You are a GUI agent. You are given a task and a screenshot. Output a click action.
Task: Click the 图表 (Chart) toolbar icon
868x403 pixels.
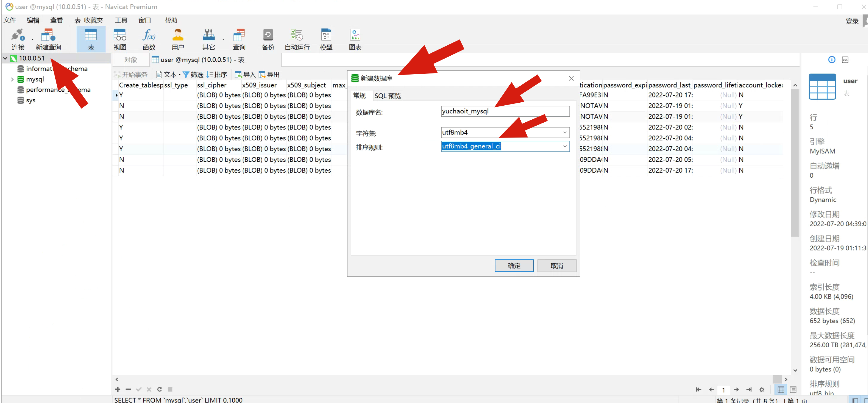(355, 39)
